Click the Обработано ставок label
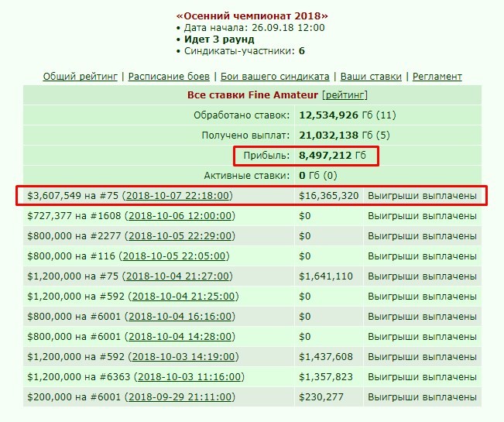This screenshot has height=422, width=504. point(242,115)
